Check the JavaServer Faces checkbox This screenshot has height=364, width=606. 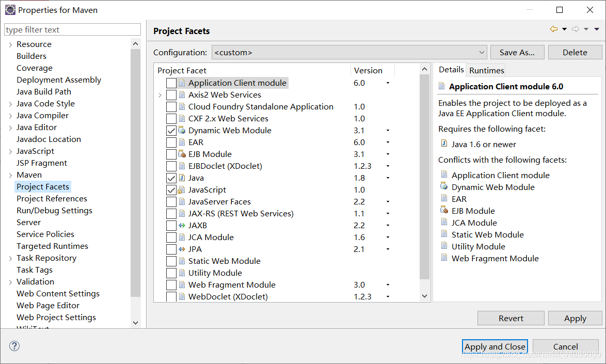(171, 202)
